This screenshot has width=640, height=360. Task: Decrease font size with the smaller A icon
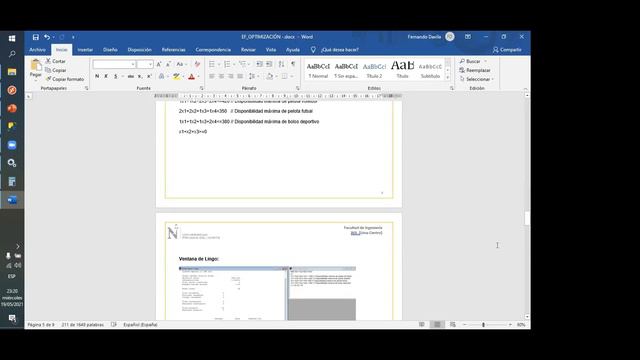[169, 64]
